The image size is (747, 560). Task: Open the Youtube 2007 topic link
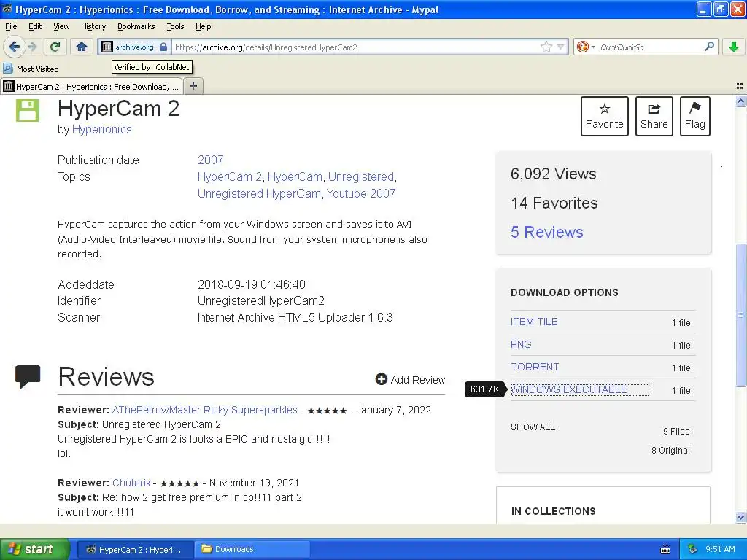361,193
